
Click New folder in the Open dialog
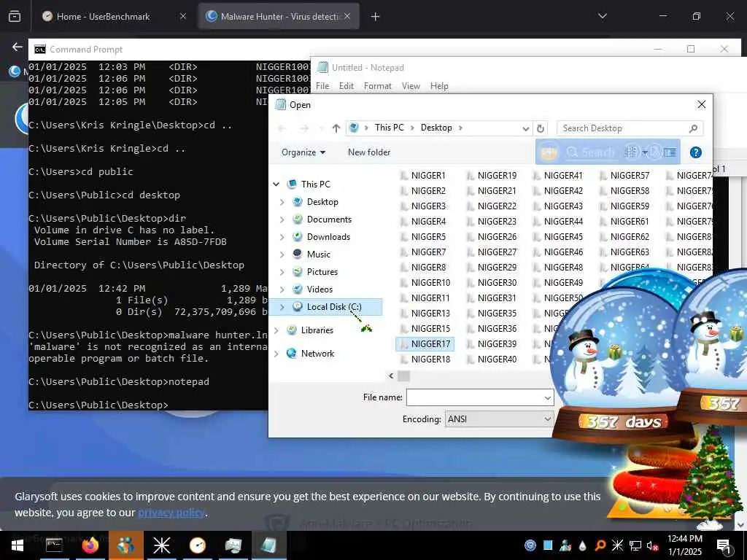[369, 152]
